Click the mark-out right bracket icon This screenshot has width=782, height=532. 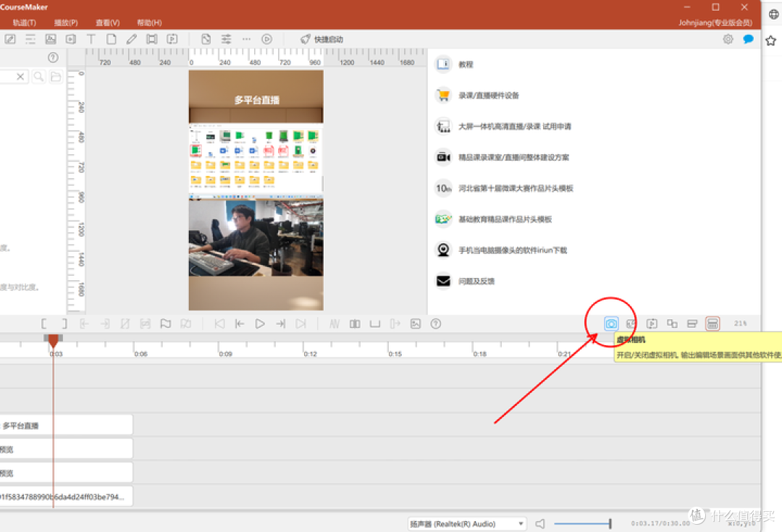pyautogui.click(x=64, y=324)
